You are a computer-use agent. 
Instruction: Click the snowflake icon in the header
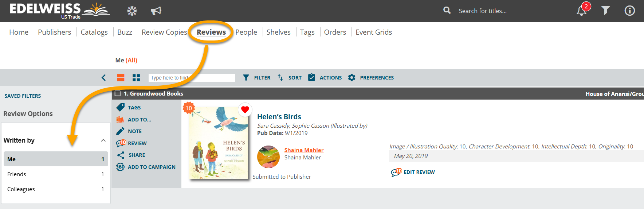(132, 11)
